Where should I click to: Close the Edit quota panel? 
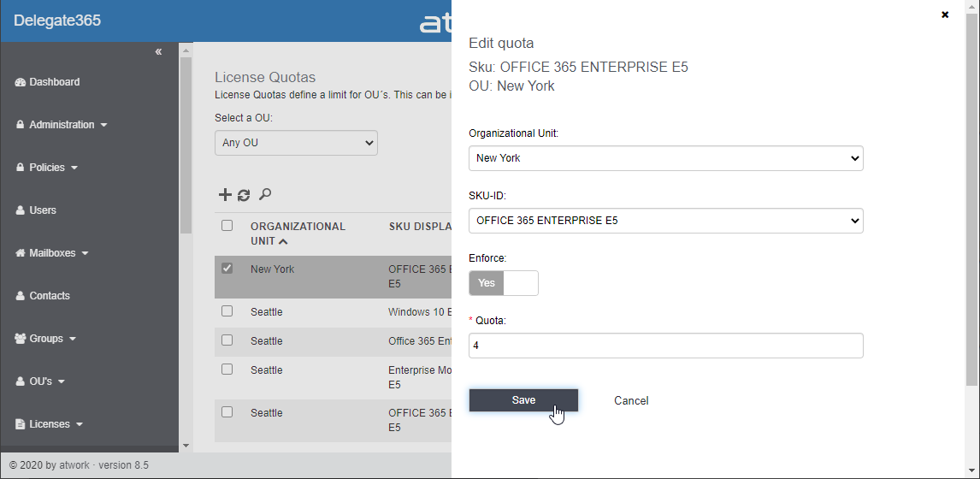945,15
